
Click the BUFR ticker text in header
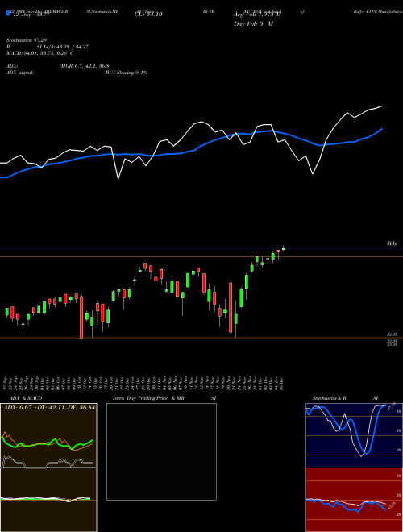coord(208,11)
